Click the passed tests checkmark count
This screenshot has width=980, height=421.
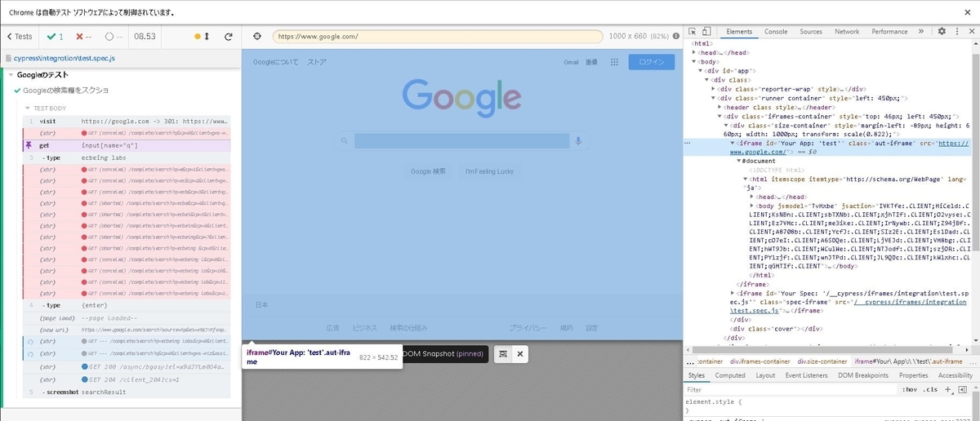pyautogui.click(x=56, y=37)
